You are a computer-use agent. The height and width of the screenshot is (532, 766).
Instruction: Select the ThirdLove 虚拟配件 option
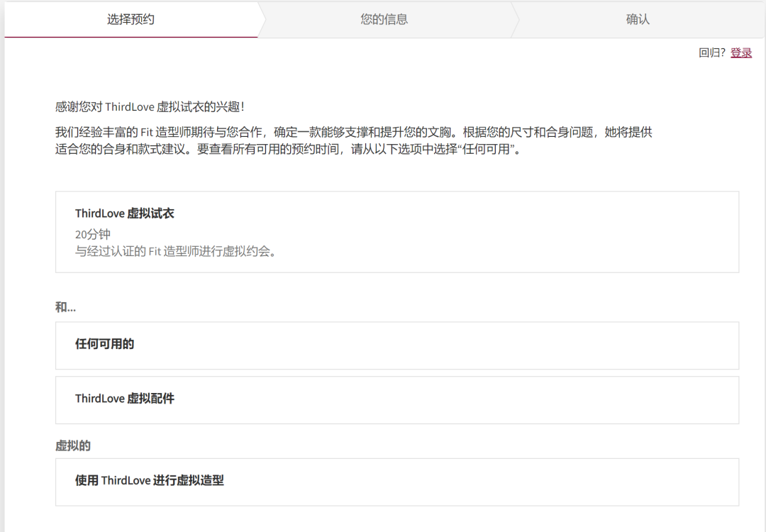(x=125, y=399)
